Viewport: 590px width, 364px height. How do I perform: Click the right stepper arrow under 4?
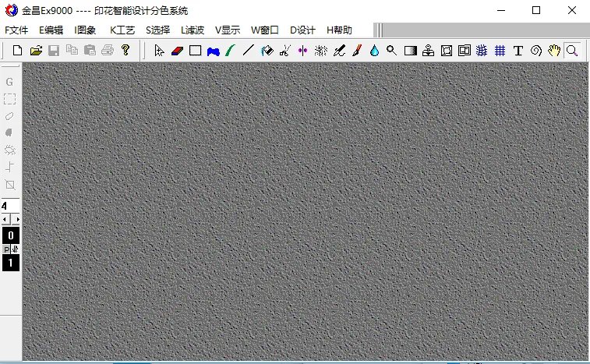(17, 220)
